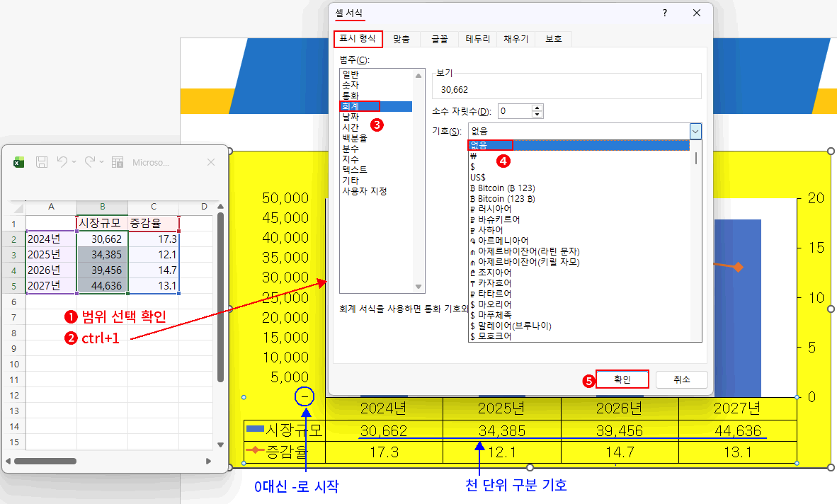Screen dimensions: 837x504
Task: Click the orange 증감율 diamond legend marker
Action: [x=255, y=449]
